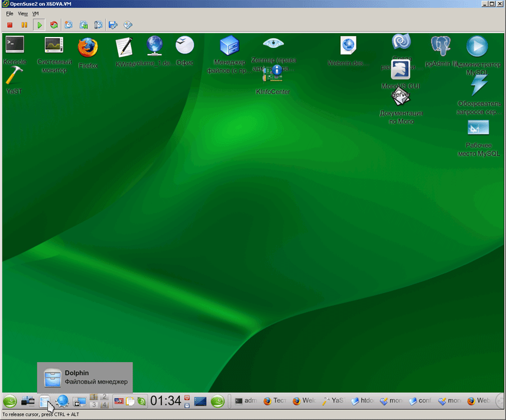The image size is (506, 420).
Task: Open the Snapshot Manager
Action: pyautogui.click(x=98, y=25)
